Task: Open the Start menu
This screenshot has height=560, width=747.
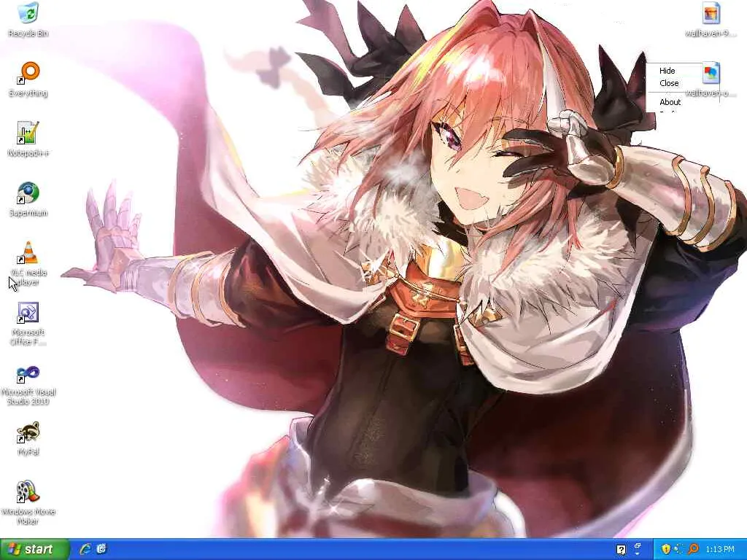Action: click(x=35, y=549)
